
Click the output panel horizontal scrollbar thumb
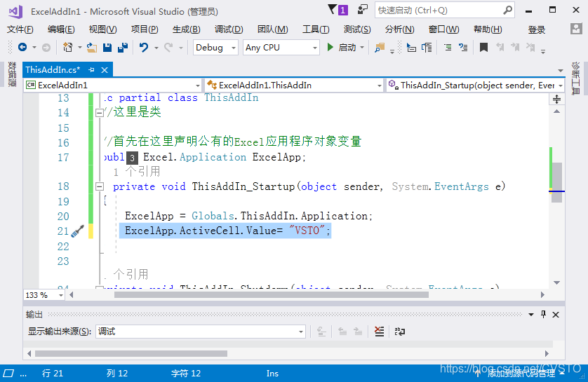pos(131,353)
